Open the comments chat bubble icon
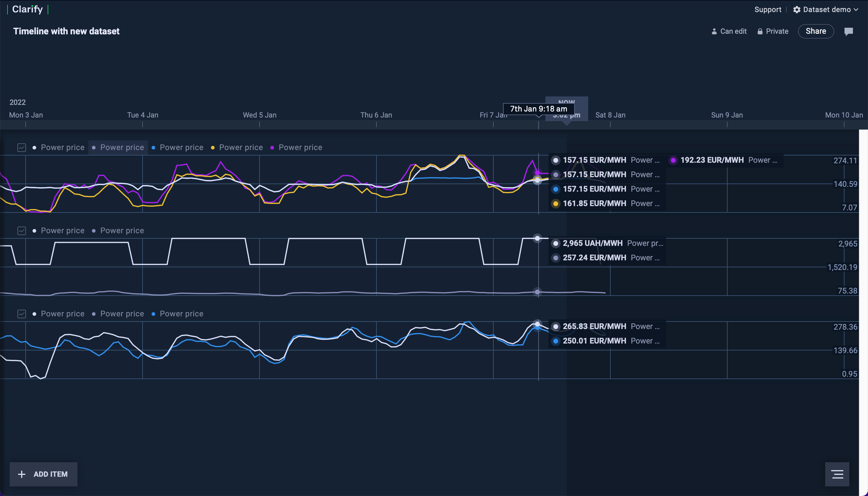Image resolution: width=868 pixels, height=496 pixels. (848, 31)
